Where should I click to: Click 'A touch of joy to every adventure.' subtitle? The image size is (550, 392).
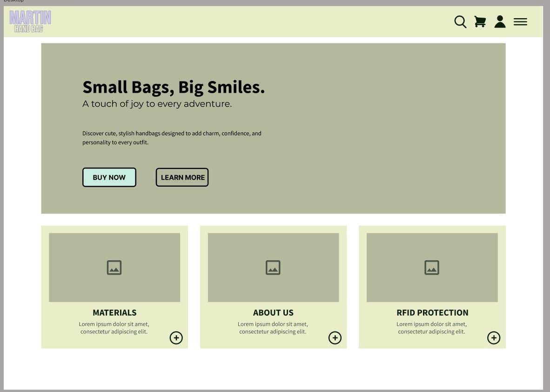(157, 104)
